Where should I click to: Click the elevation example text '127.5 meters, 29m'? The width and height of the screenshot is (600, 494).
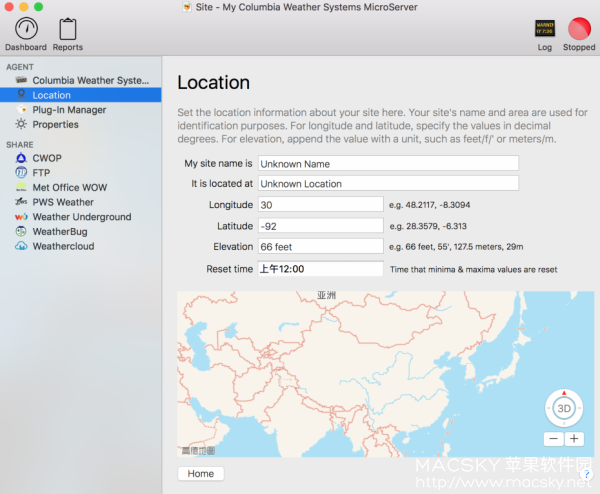pyautogui.click(x=489, y=247)
